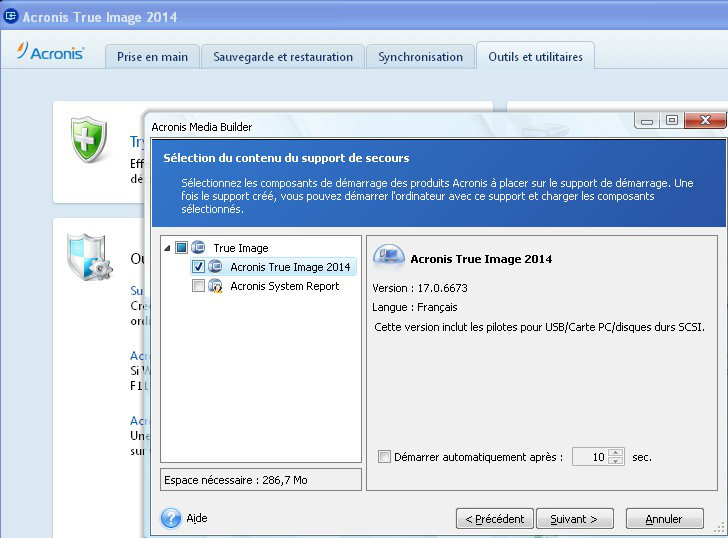Minimize the Acronis Media Builder window

click(x=647, y=121)
